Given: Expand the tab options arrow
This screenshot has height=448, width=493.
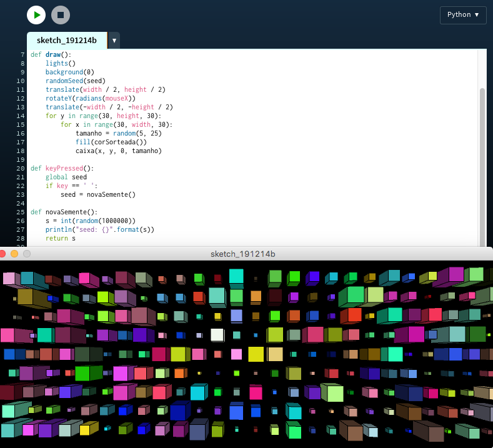Looking at the screenshot, I should (114, 41).
